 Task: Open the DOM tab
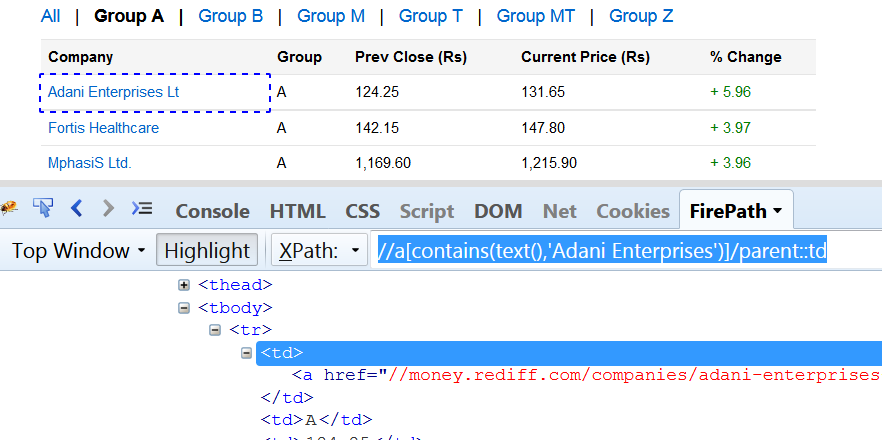pos(498,212)
